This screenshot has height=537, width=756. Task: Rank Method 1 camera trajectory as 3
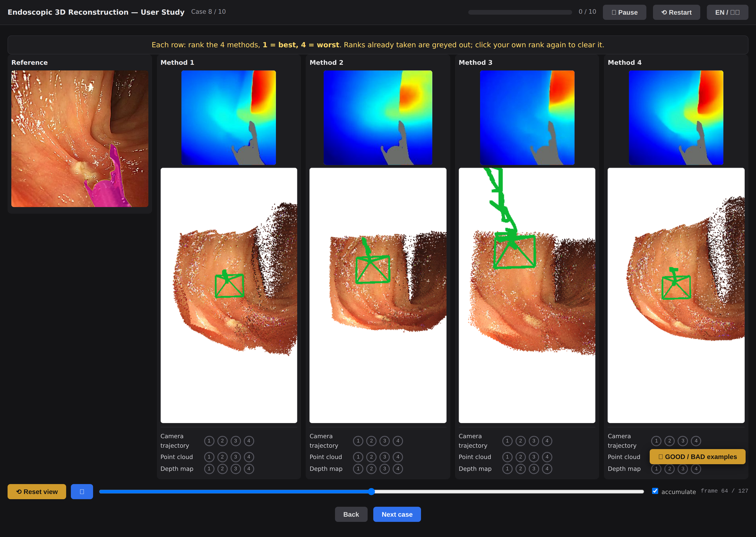236,441
